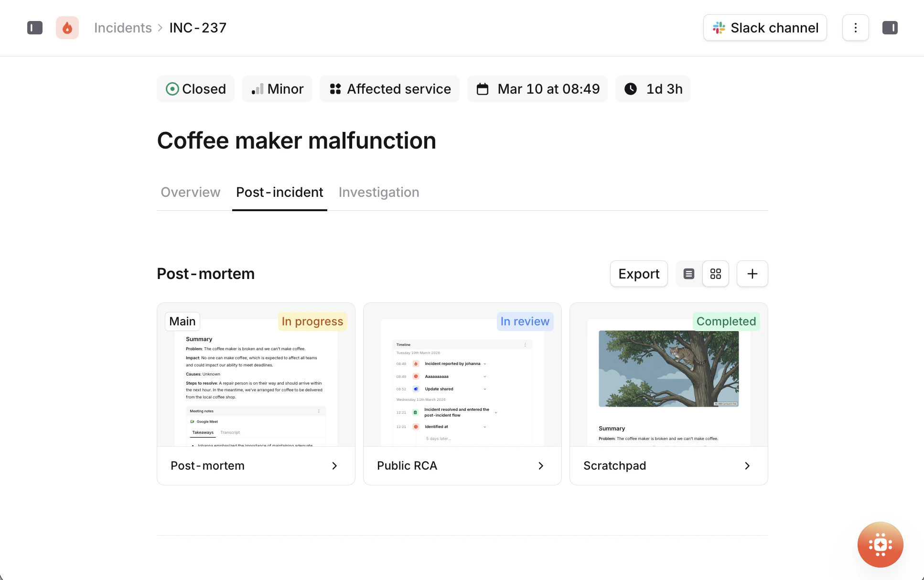This screenshot has height=580, width=924.
Task: Select the Post-incident tab
Action: tap(279, 192)
